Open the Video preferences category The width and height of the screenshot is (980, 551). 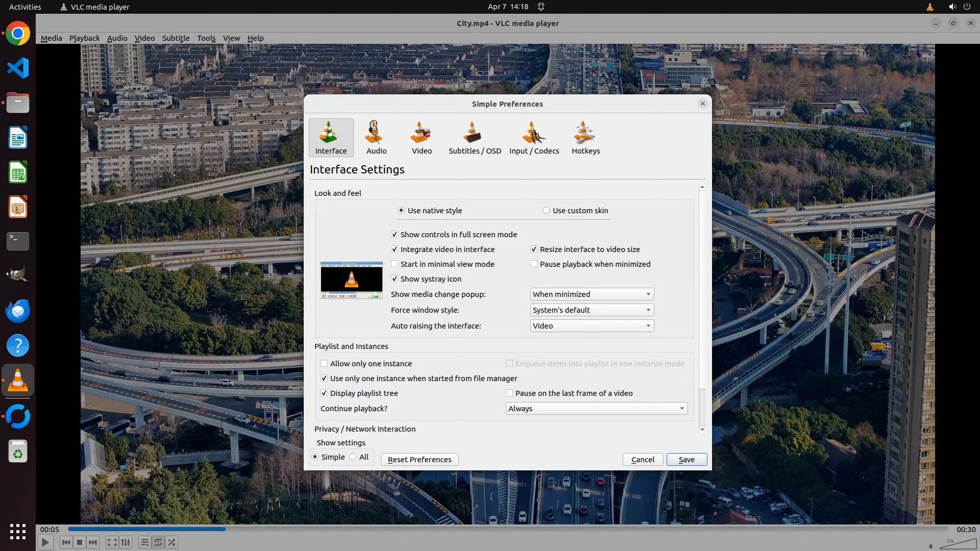(x=422, y=138)
